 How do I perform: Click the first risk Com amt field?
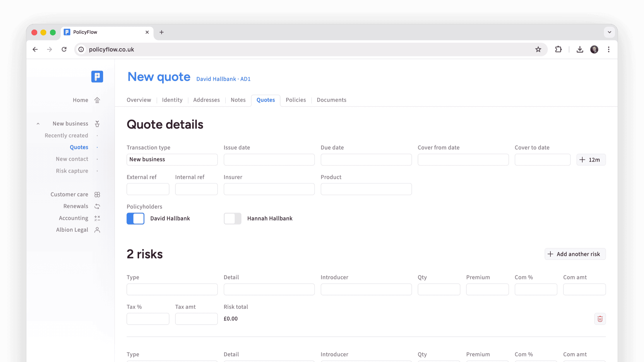[x=584, y=289]
